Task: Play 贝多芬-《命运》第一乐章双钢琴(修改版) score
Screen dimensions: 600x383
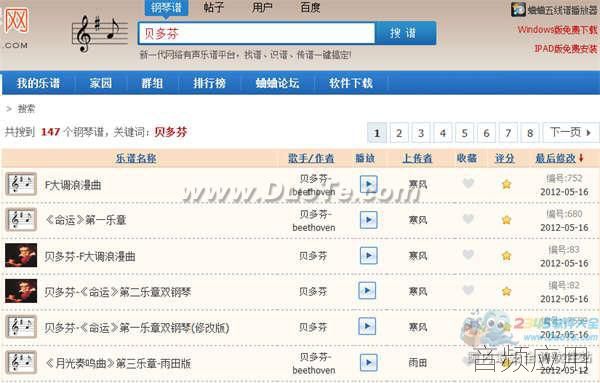Action: (367, 326)
